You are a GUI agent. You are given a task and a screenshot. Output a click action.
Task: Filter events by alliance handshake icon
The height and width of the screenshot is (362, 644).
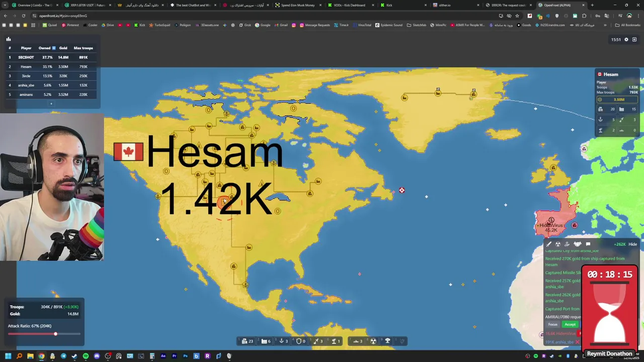578,244
